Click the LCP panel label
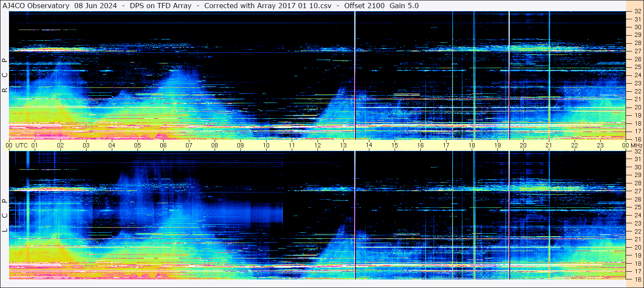The width and height of the screenshot is (644, 288). pyautogui.click(x=5, y=215)
